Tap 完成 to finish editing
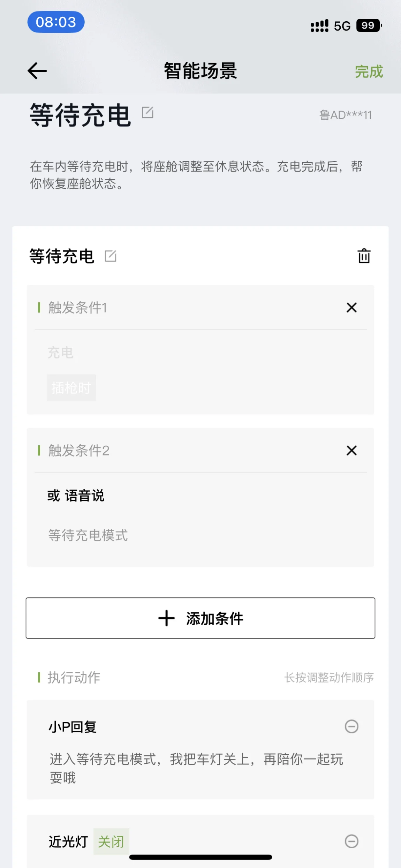This screenshot has height=868, width=401. pos(369,71)
